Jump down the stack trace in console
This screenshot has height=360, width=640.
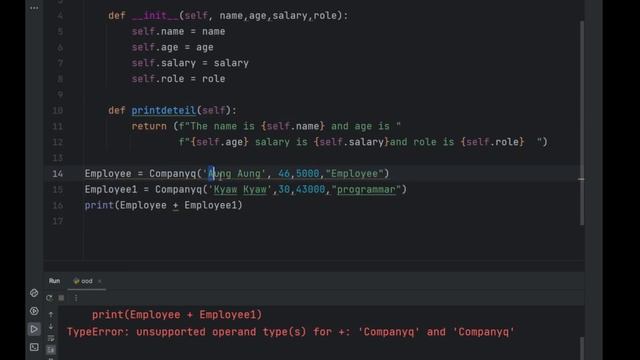point(51,327)
